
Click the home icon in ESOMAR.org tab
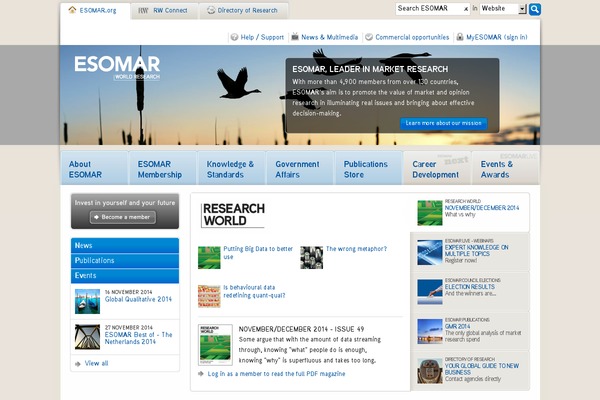click(x=72, y=10)
